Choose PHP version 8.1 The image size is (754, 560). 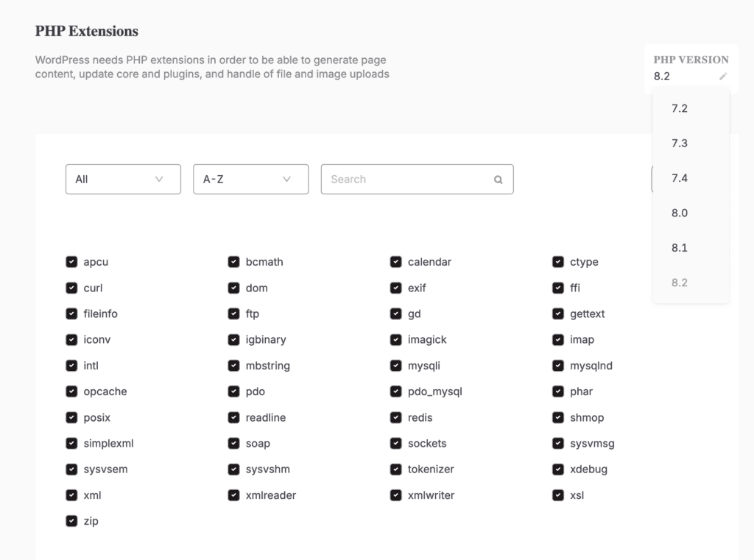(x=679, y=247)
